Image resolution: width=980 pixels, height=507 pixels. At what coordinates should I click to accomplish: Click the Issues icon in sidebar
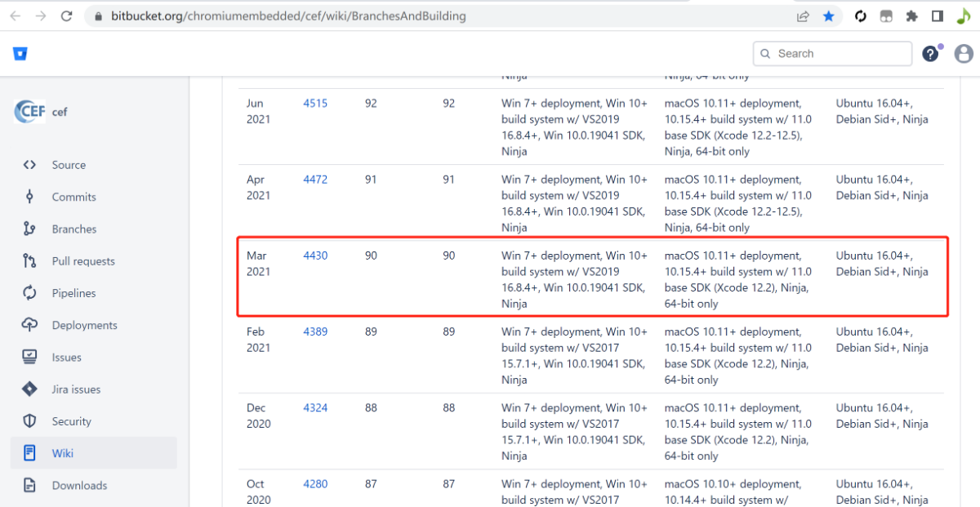[x=29, y=358]
